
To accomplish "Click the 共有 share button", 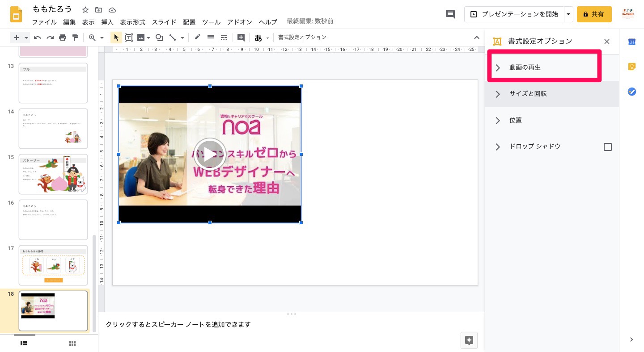I will click(594, 14).
